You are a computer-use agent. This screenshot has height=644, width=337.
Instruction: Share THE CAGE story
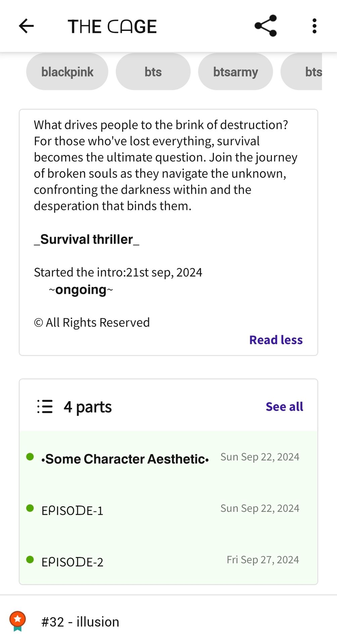pyautogui.click(x=266, y=26)
